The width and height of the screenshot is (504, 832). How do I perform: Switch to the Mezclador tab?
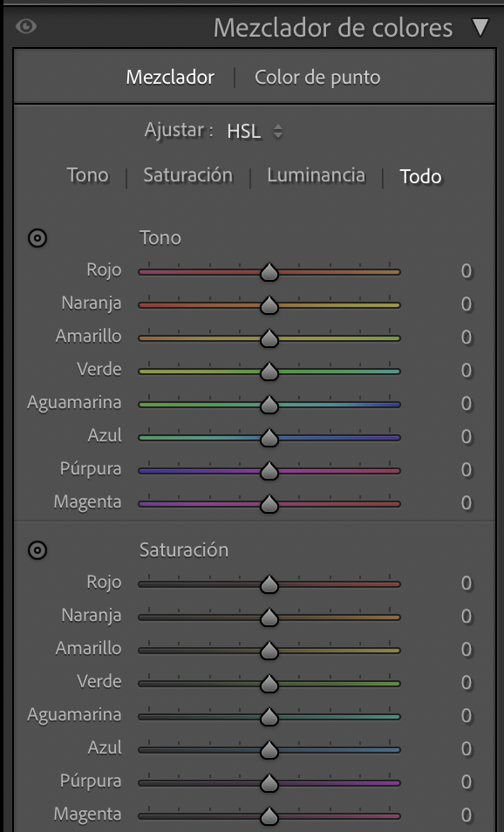(x=170, y=78)
